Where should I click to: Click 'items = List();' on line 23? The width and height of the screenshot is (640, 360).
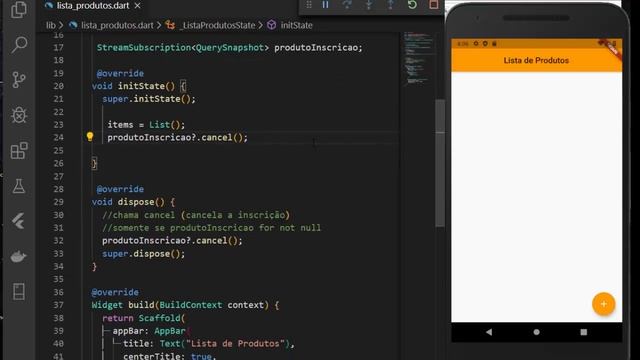(x=146, y=124)
